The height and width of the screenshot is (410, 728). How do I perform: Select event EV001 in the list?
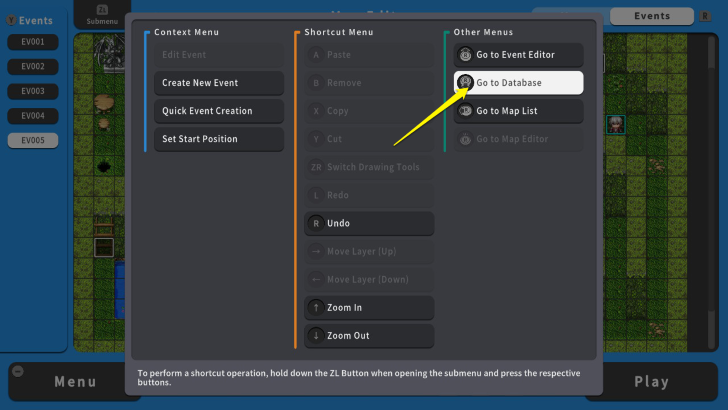click(x=33, y=42)
